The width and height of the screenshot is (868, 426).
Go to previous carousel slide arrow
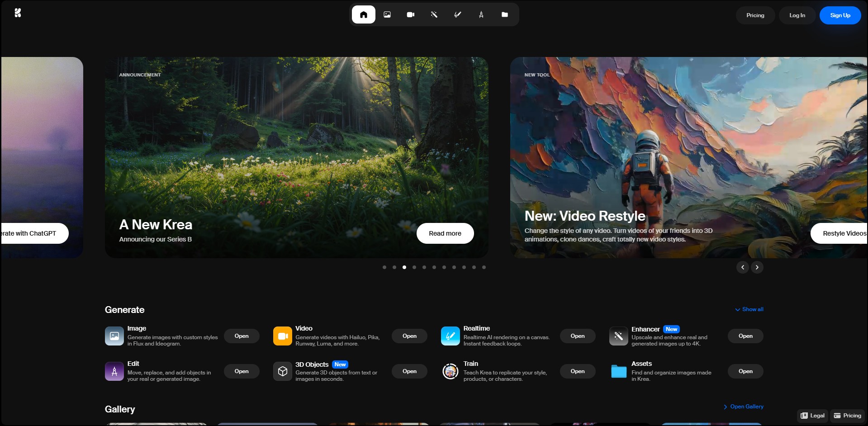[743, 267]
